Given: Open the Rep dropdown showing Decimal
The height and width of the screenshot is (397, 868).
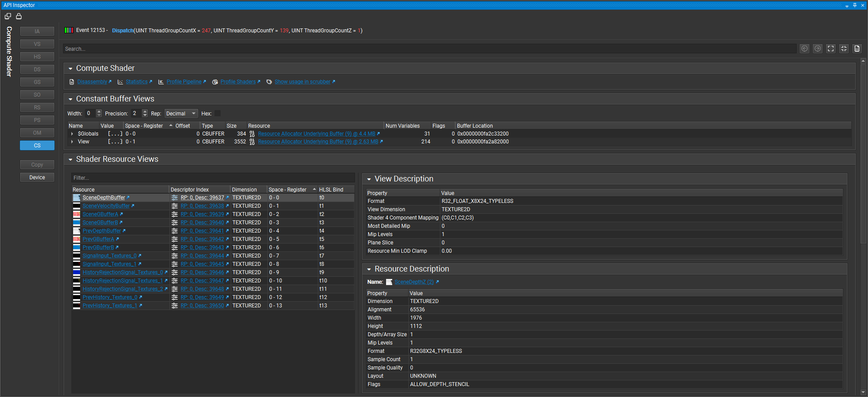Looking at the screenshot, I should click(x=181, y=113).
